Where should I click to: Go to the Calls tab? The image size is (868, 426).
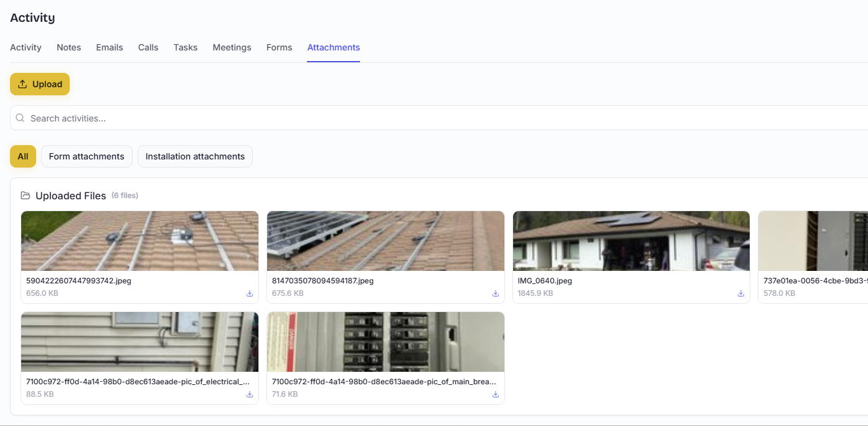pos(148,47)
